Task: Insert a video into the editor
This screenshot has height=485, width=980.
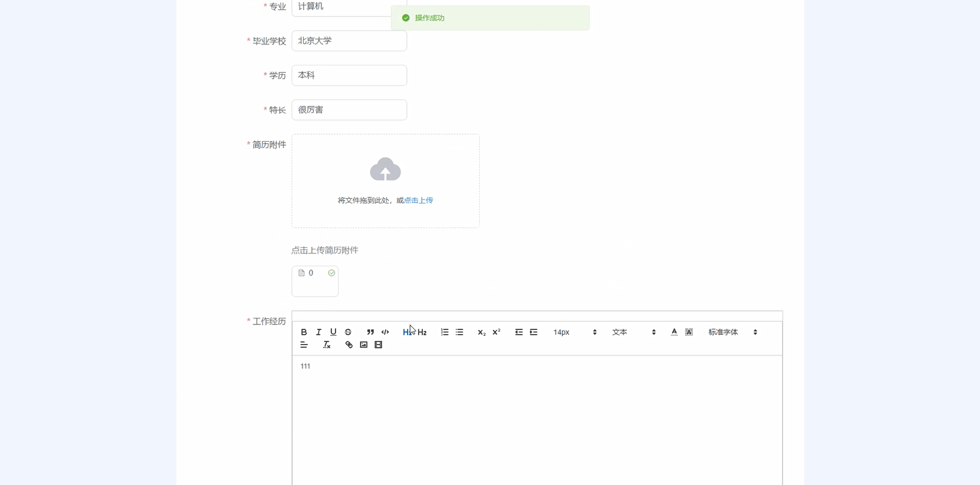Action: [378, 345]
